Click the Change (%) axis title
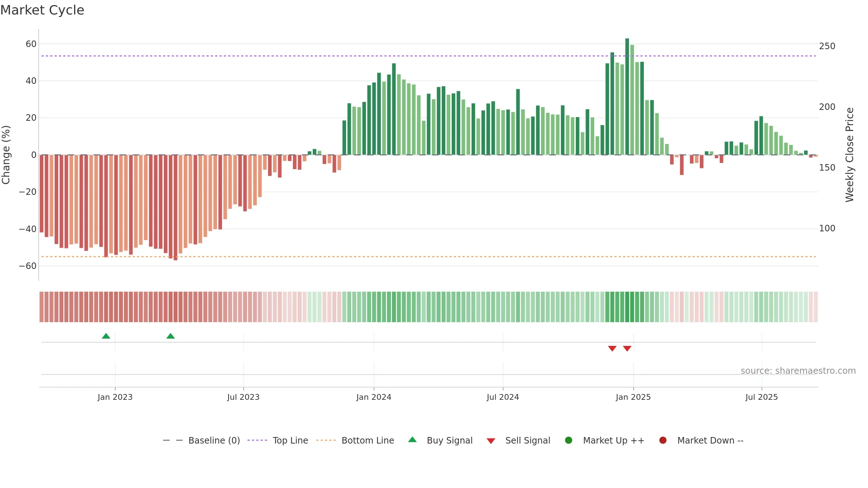Viewport: 868px width, 488px height. tap(6, 155)
